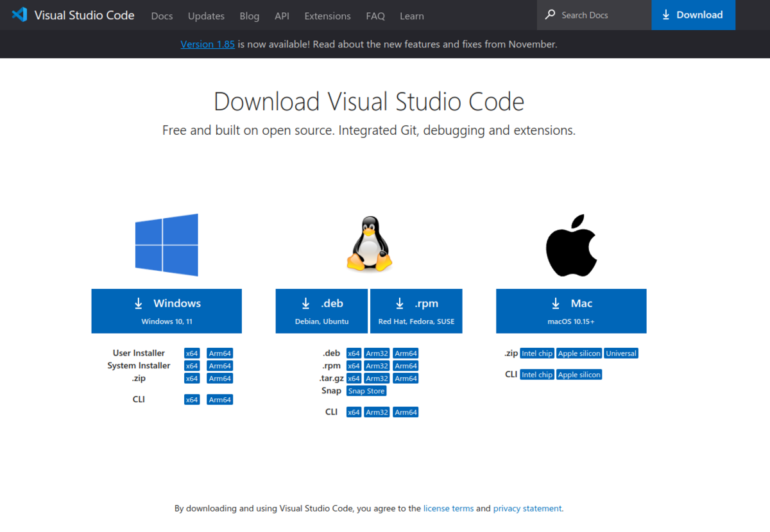Click the Visual Studio Code logo icon

19,15
